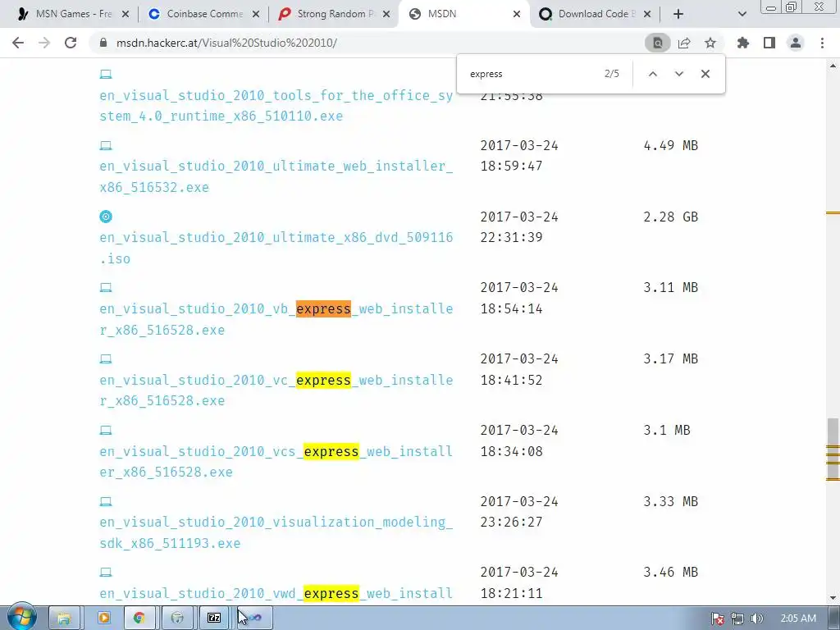840x630 pixels.
Task: Open vc_express_web_installer exe link
Action: [276, 390]
